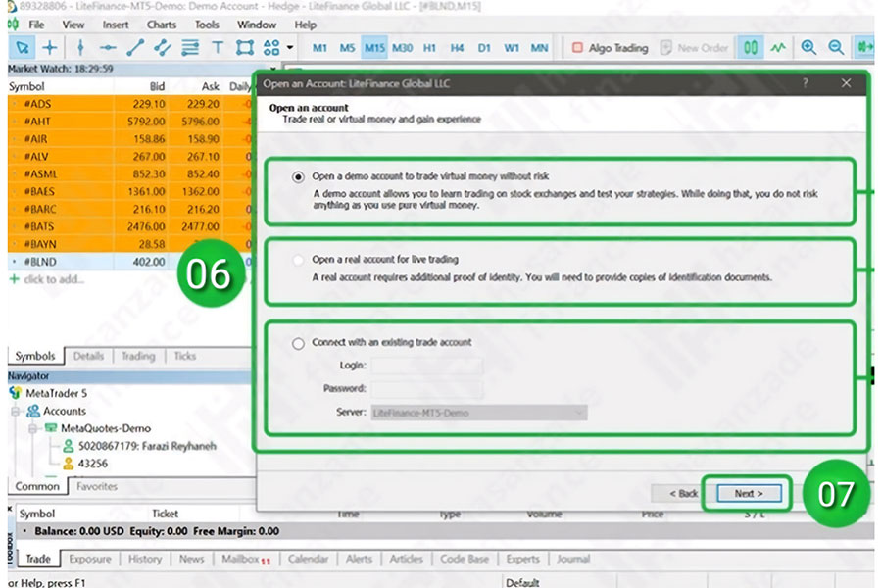Click the Password input field
Image resolution: width=882 pixels, height=588 pixels.
427,389
